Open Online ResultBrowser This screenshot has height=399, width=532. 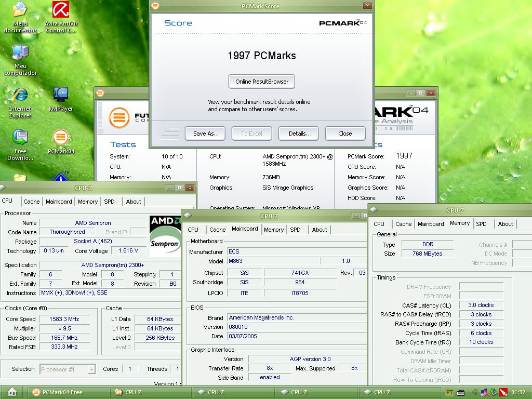coord(262,82)
